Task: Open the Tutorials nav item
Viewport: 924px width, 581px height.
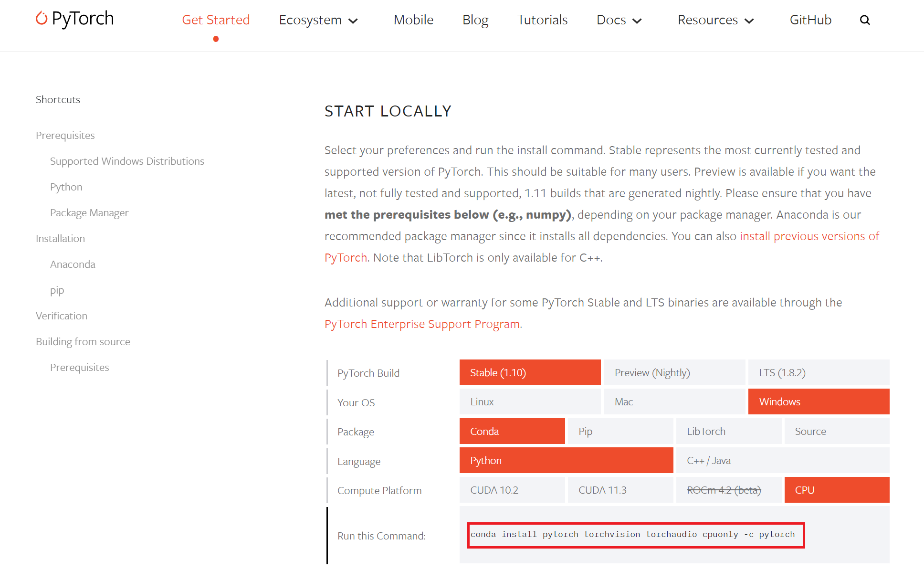Action: click(542, 20)
